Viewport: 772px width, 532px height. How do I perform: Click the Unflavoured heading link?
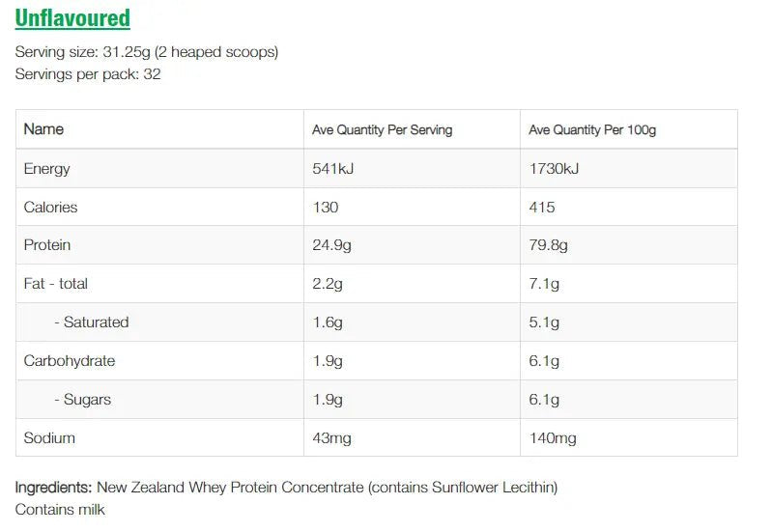pos(72,18)
